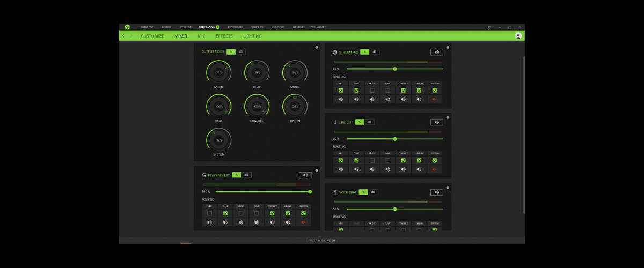The height and width of the screenshot is (268, 644).
Task: Unmute SYSTEM channel in Stream Mix routing
Action: pos(435,99)
